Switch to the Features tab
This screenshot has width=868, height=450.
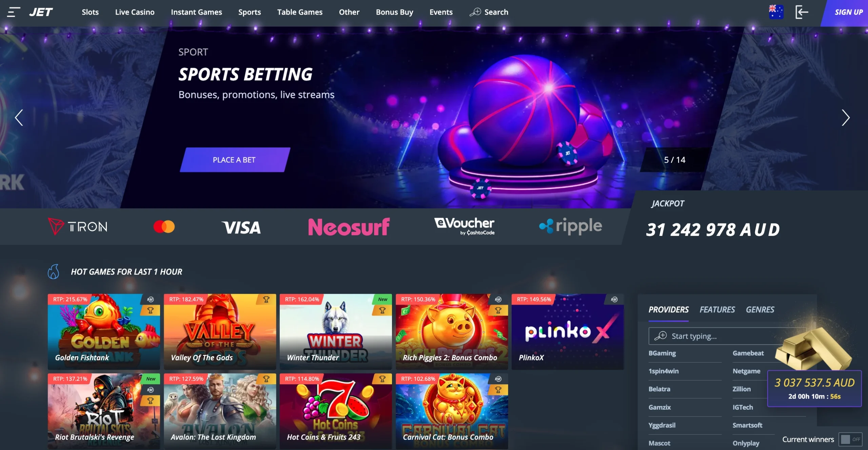(717, 309)
